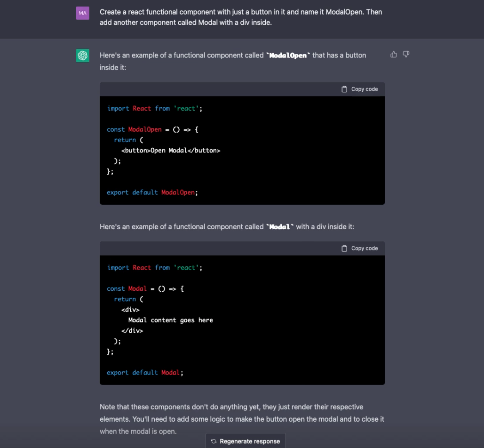Click the thumbs up feedback icon
Image resolution: width=484 pixels, height=448 pixels.
394,54
